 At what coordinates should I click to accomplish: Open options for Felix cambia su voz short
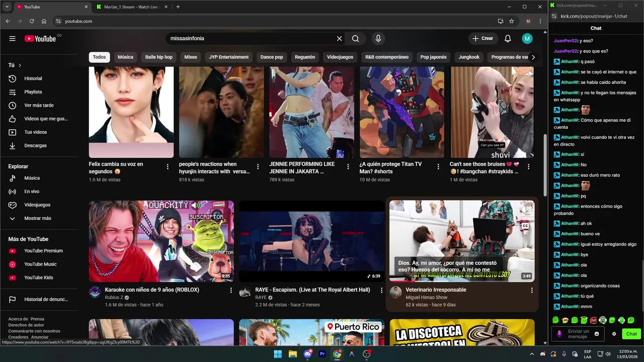168,166
